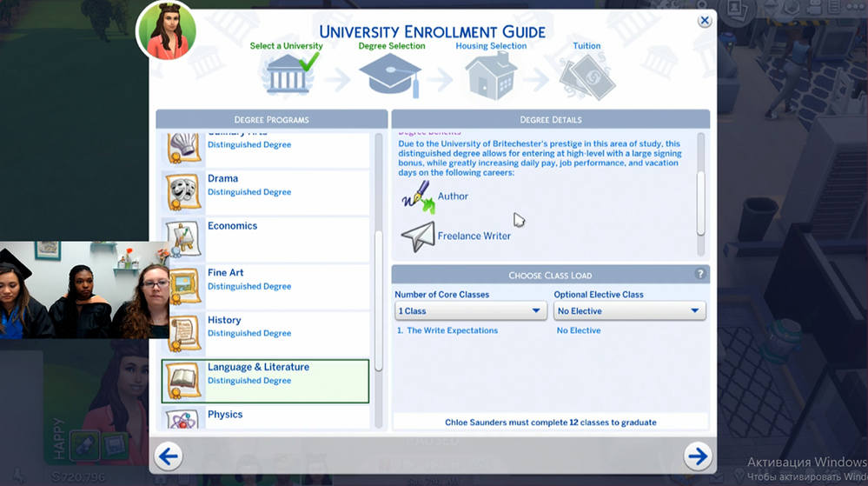Open the Number of Core Classes dropdown
Image resolution: width=868 pixels, height=486 pixels.
pos(471,311)
